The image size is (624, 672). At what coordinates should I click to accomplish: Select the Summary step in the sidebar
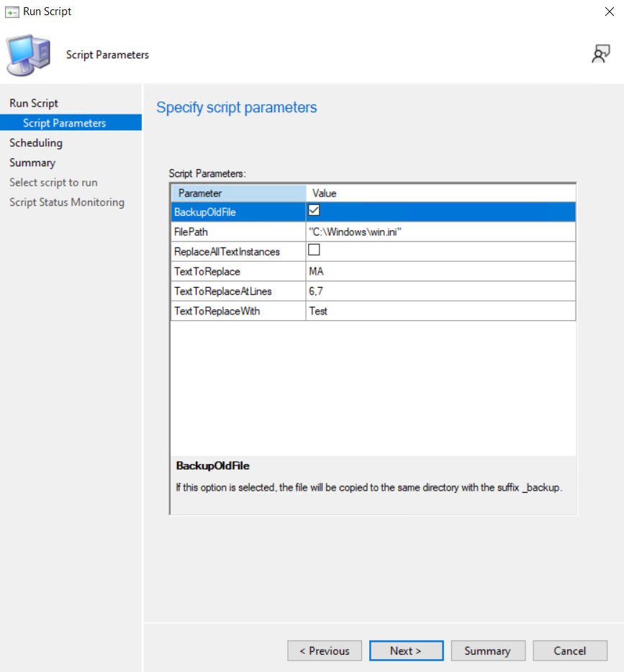tap(32, 163)
